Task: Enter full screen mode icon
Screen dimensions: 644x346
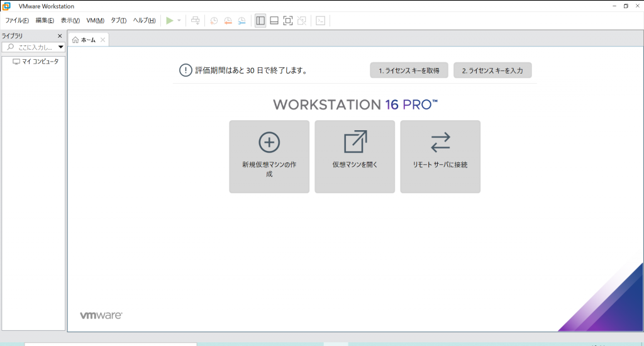Action: pyautogui.click(x=288, y=21)
